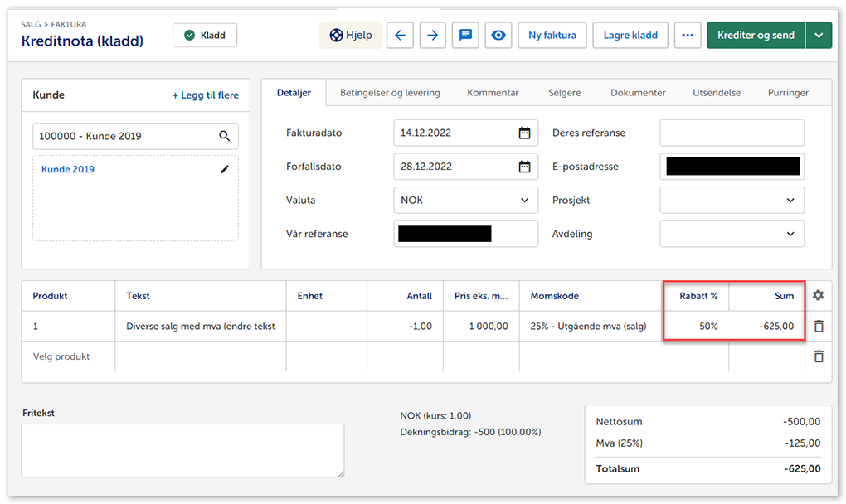Screen dimensions: 846x504
Task: Open the Purringer tab
Action: [x=788, y=93]
